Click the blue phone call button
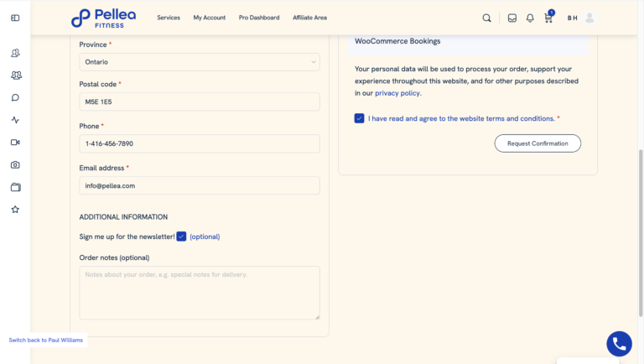This screenshot has height=364, width=644. pos(619,344)
